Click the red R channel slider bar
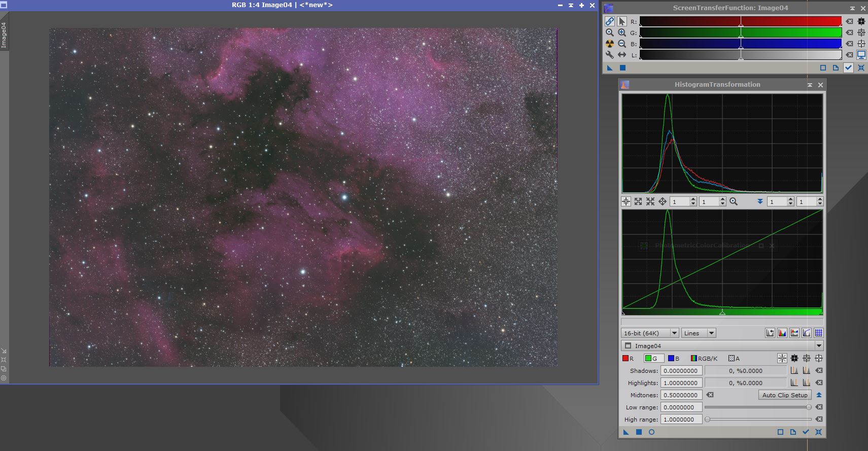This screenshot has width=868, height=451. [x=741, y=21]
